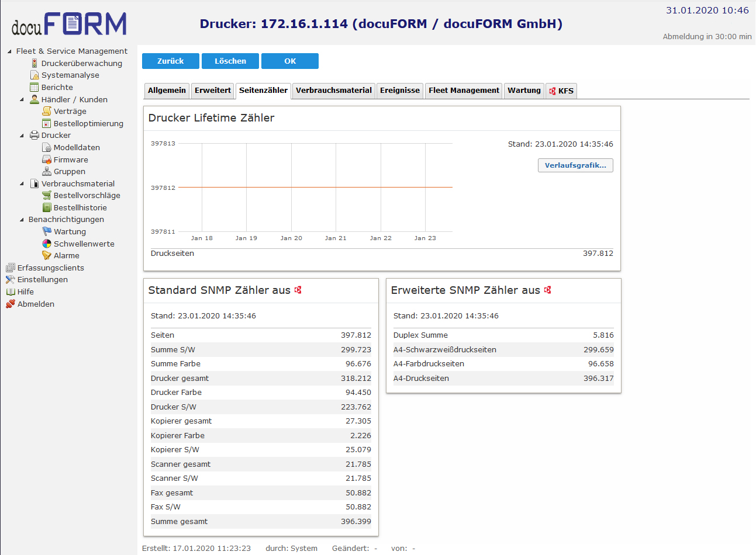Click Abmelden to log out

36,304
